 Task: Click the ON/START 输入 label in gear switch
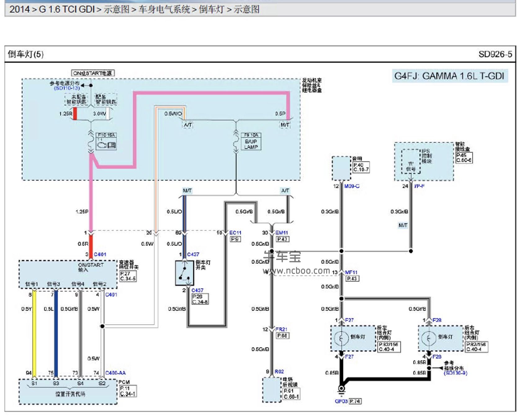91,267
